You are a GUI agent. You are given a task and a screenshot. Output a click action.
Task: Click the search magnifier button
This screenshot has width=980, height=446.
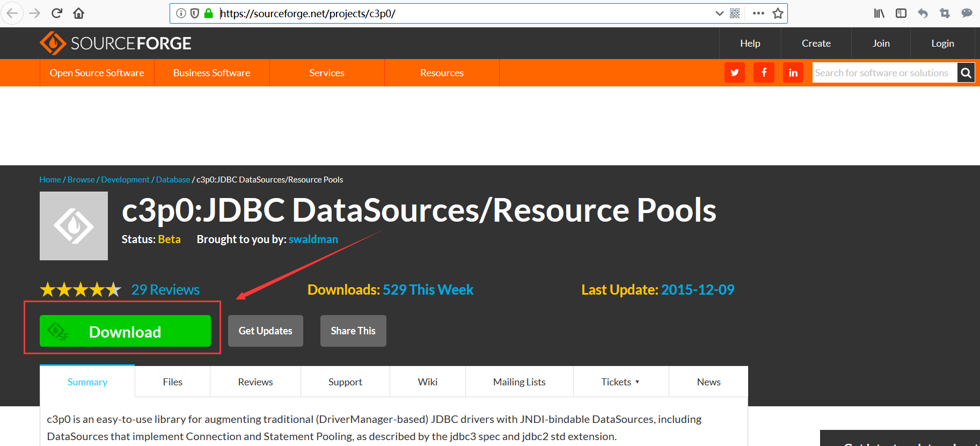pos(966,72)
